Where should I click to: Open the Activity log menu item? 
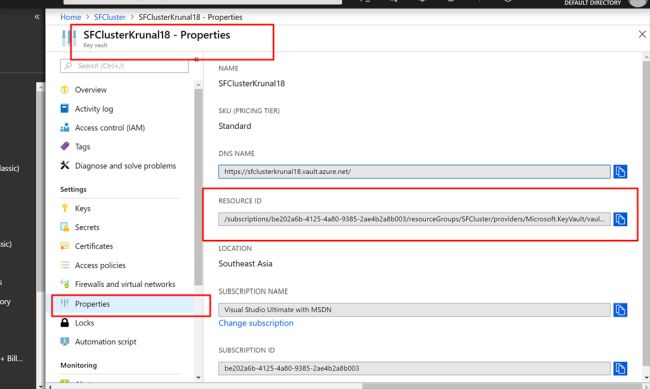[94, 109]
